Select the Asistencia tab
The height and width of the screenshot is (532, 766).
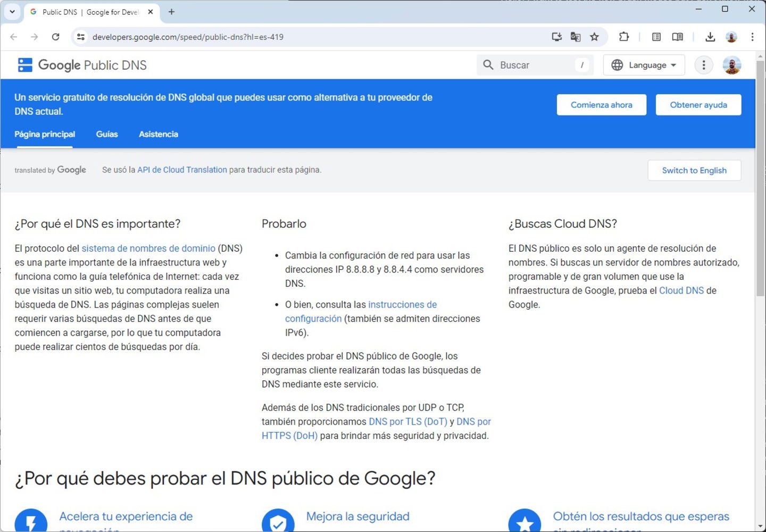tap(159, 134)
